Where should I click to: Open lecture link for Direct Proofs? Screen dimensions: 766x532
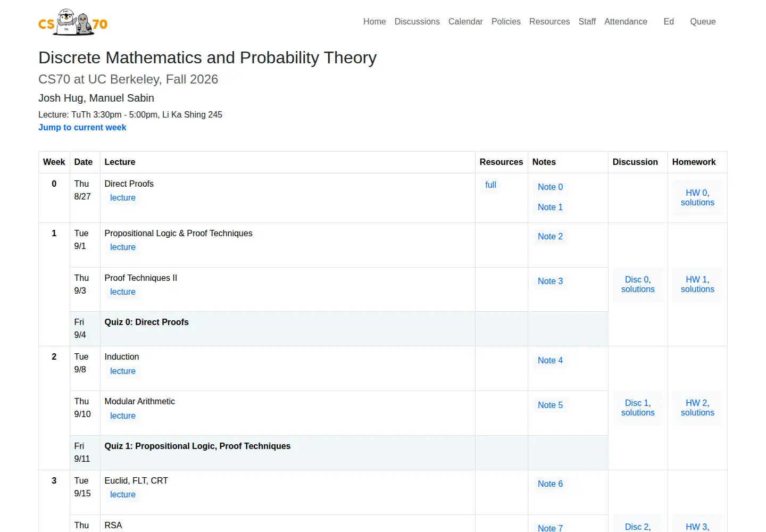[123, 197]
